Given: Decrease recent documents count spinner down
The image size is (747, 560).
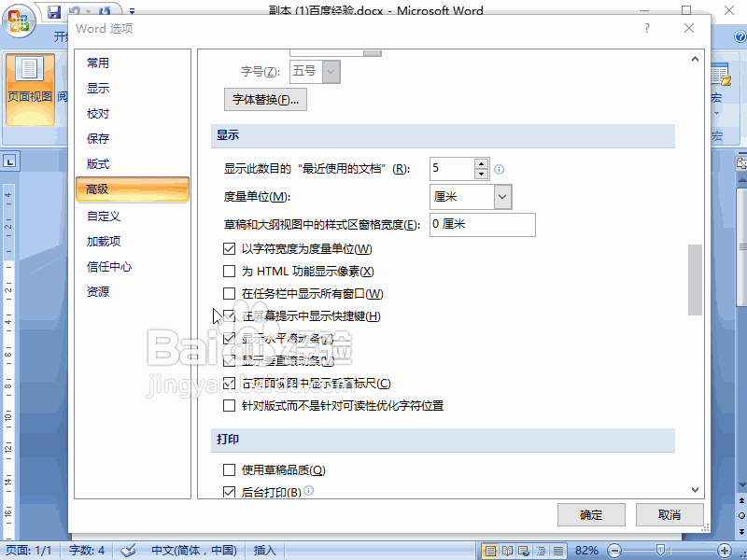Looking at the screenshot, I should (482, 175).
